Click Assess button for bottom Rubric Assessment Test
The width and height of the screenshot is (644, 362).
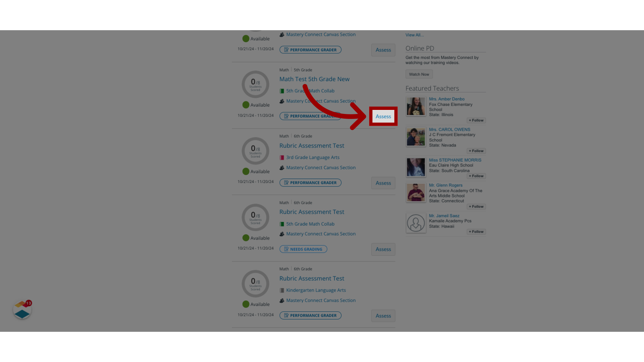(x=383, y=316)
